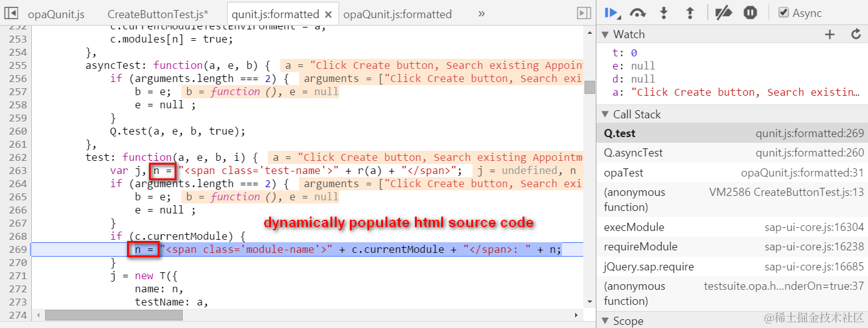Viewport: 868px width, 328px height.
Task: Collapse the Watch section
Action: (605, 34)
